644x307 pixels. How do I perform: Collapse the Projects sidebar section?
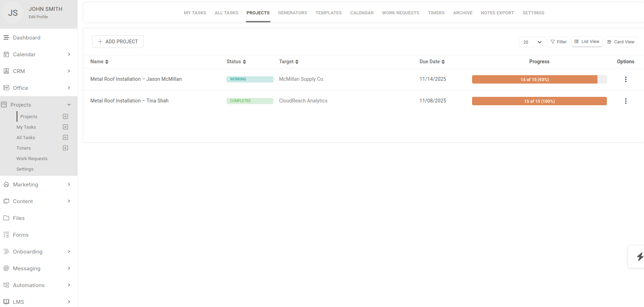69,105
